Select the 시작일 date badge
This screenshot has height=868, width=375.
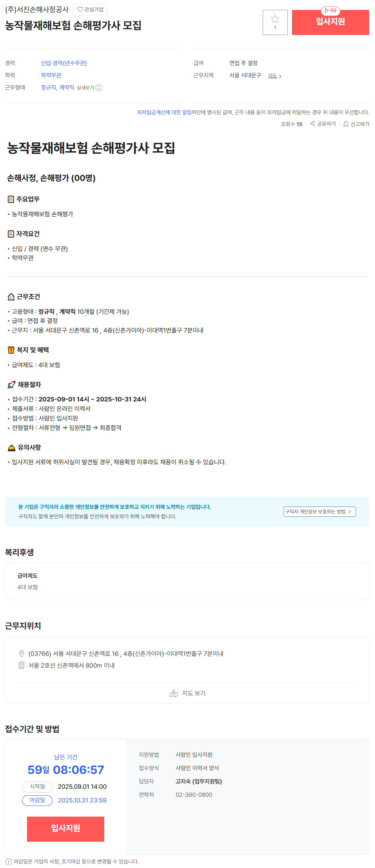pos(37,786)
